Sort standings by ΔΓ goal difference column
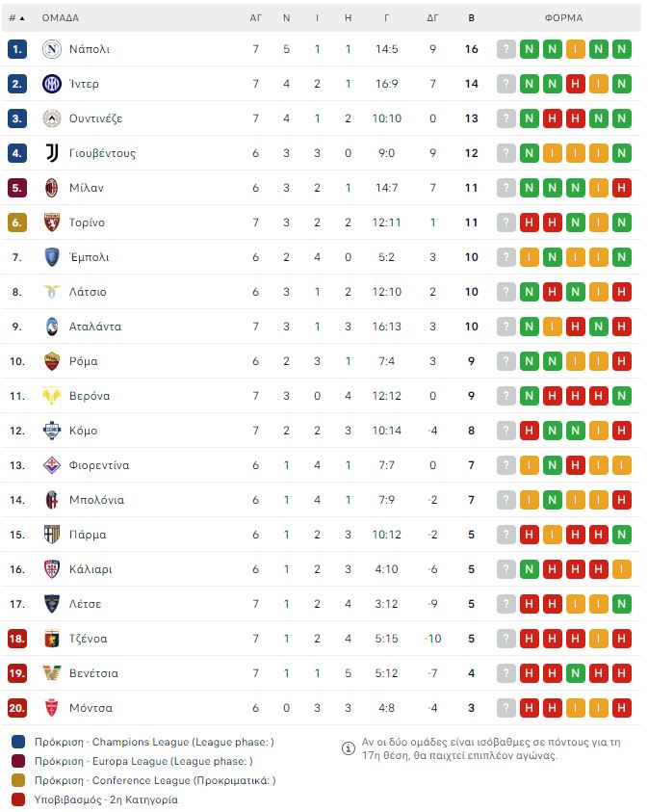The image size is (648, 812). (433, 17)
